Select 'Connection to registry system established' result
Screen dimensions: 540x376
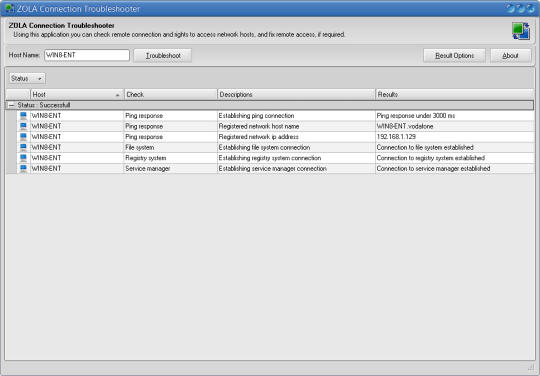[455, 158]
